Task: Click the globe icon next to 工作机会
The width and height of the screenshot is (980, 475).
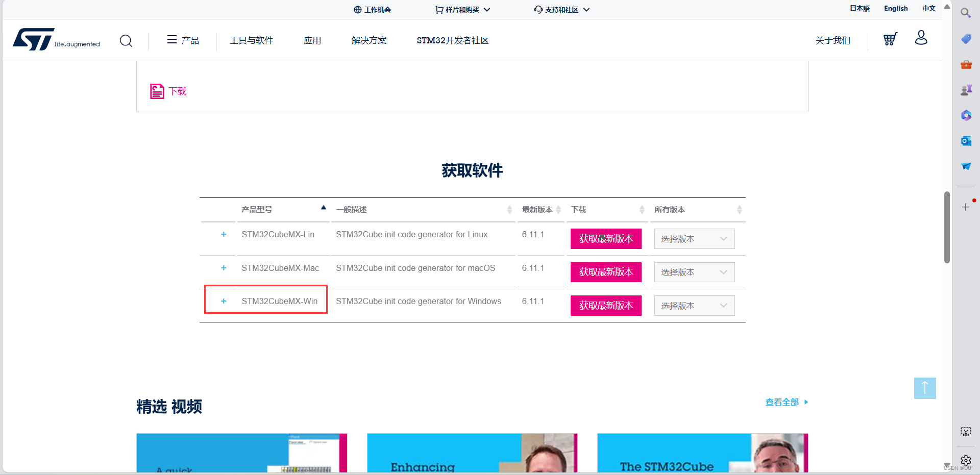Action: (357, 10)
